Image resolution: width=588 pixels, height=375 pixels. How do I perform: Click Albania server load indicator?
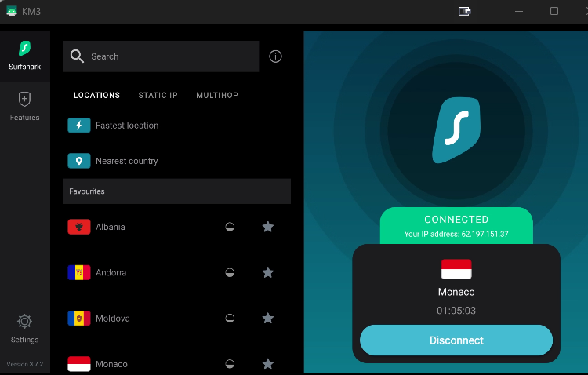[230, 227]
